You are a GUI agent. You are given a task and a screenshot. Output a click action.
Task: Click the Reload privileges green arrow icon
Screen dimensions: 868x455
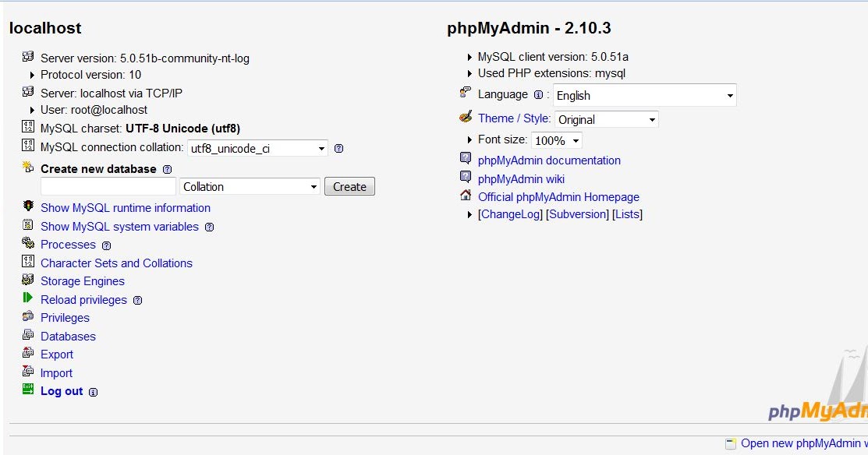(x=27, y=298)
